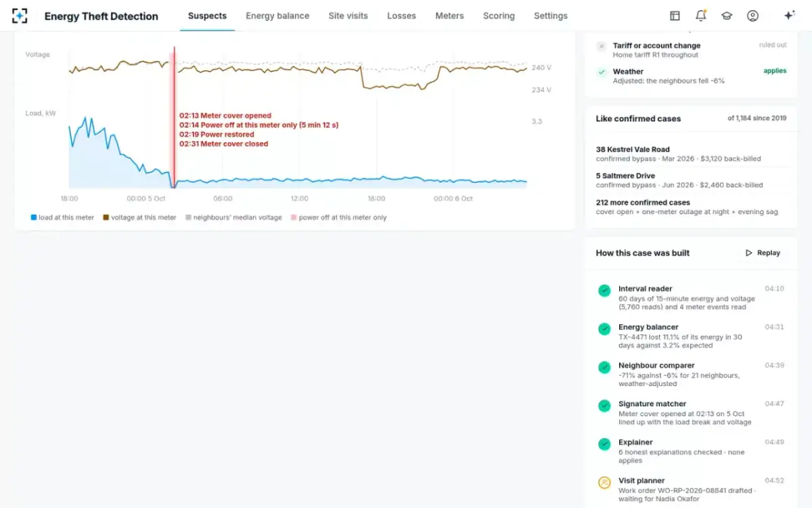Switch to the Suspects tab
Image resolution: width=812 pixels, height=508 pixels.
207,16
